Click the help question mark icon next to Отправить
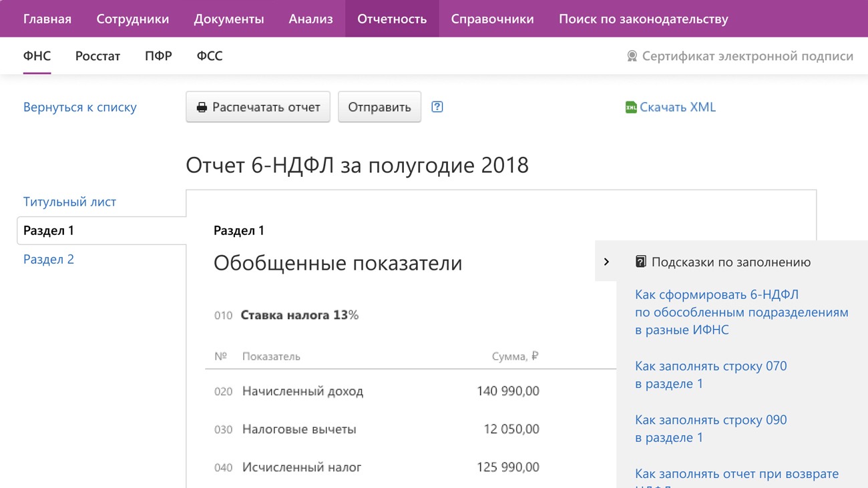Screen dimensions: 868x488 tap(437, 107)
